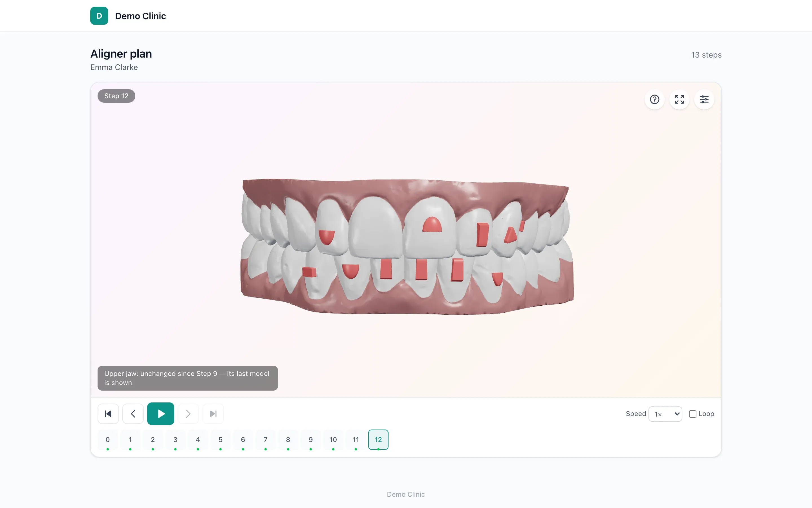Screen dimensions: 812x508
Task: Select step 8 in timeline
Action: tap(288, 440)
